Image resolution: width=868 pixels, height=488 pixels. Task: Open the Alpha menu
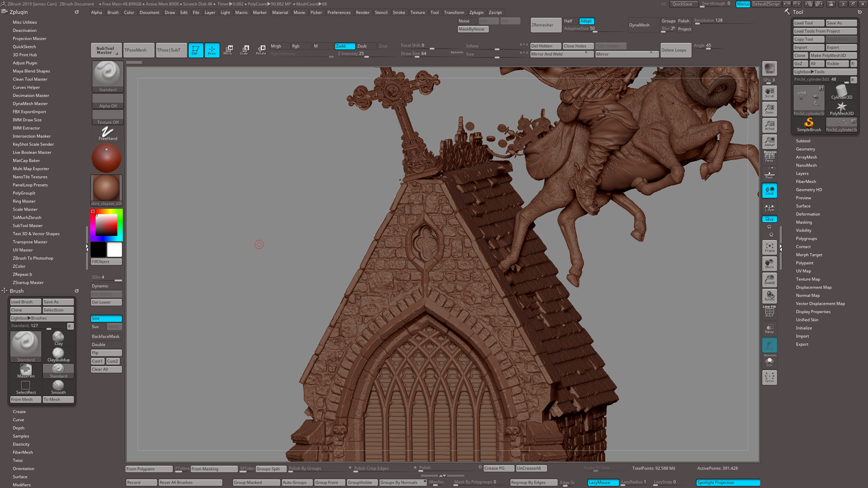96,12
